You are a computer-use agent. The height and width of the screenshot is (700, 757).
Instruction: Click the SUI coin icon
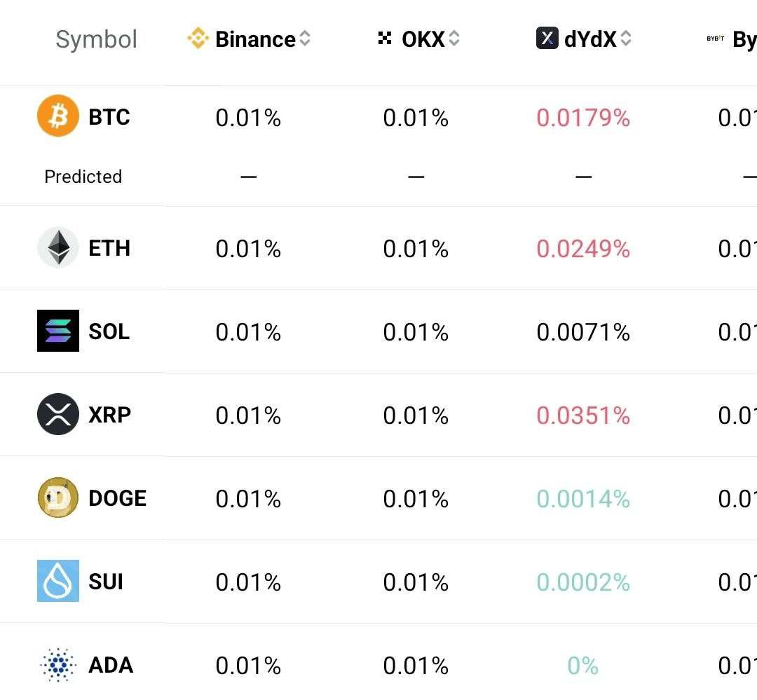(x=58, y=581)
